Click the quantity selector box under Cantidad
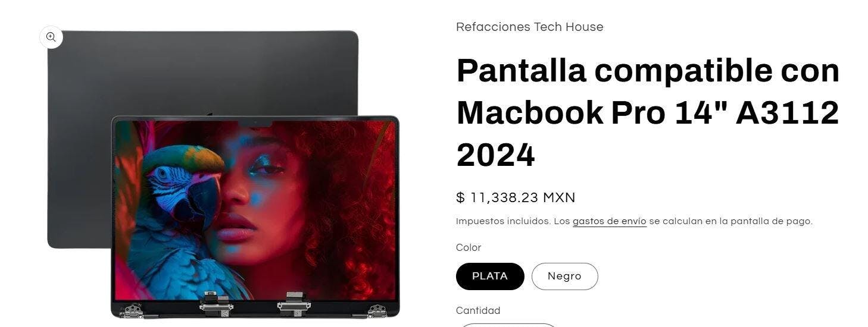Image resolution: width=868 pixels, height=327 pixels. click(x=507, y=325)
